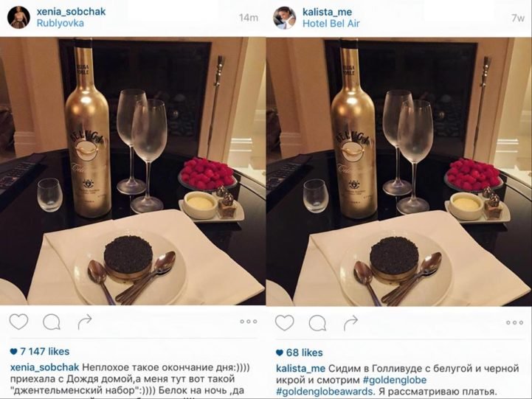Open kalista_me's caviar table photo

[399, 172]
